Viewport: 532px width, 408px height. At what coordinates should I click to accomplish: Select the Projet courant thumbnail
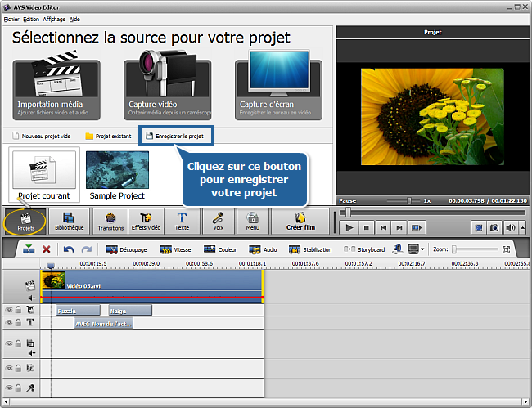click(x=44, y=175)
